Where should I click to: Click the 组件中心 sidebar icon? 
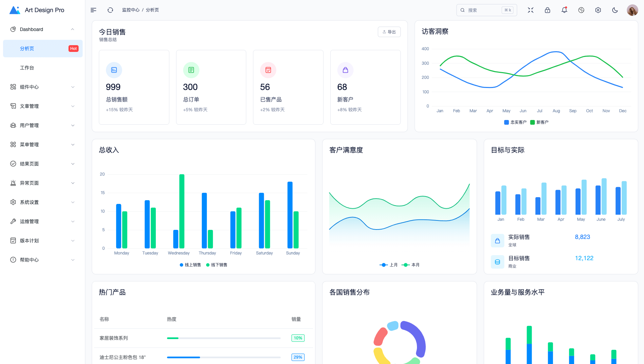(x=13, y=87)
